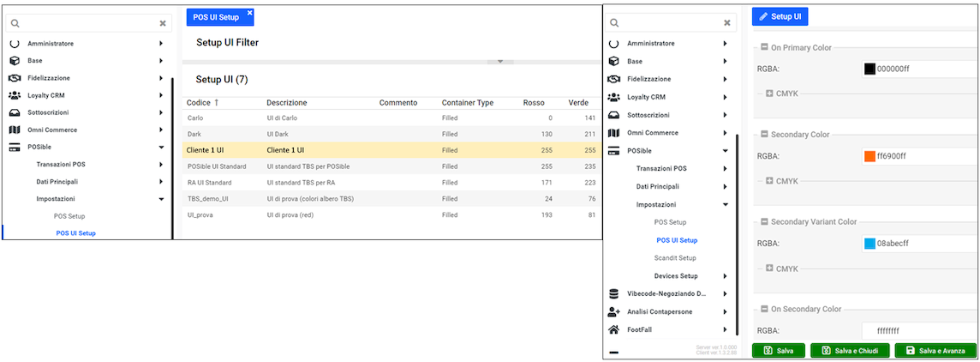Screen dimensions: 980x362
Task: Click the FootFall home icon
Action: click(613, 330)
